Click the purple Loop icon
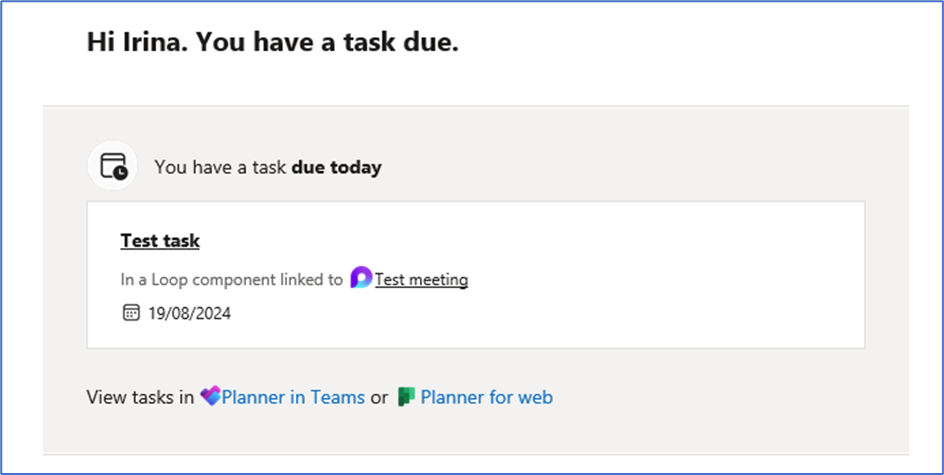Screen dimensions: 944x475 (x=361, y=279)
